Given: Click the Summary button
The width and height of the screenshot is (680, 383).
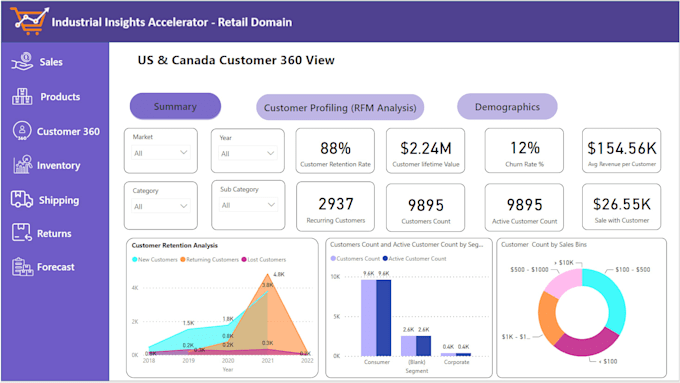Looking at the screenshot, I should pos(175,106).
